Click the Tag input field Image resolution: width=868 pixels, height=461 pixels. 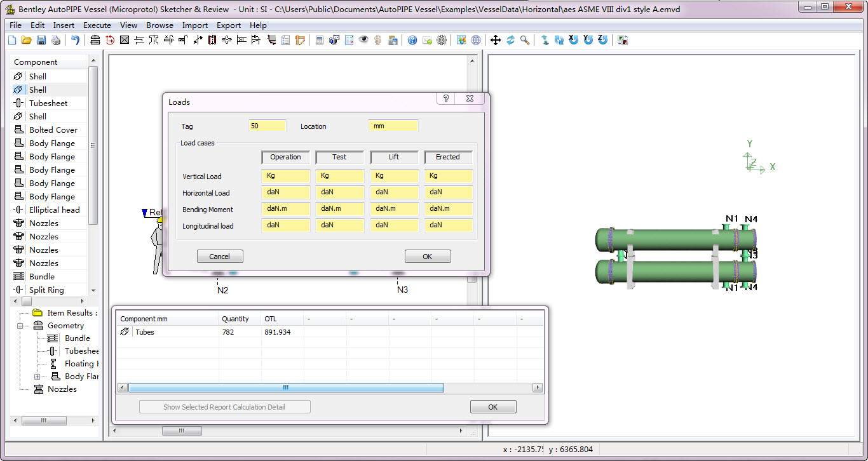point(268,126)
